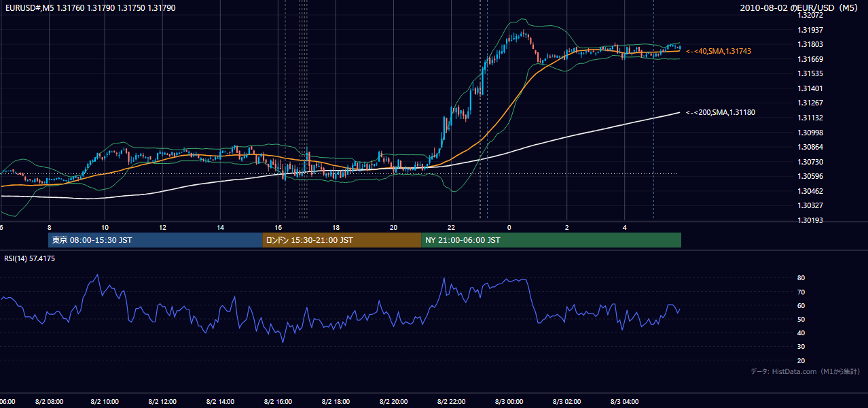Click the 8/2 10:00 bottom time label
The image size is (868, 408).
tap(105, 402)
